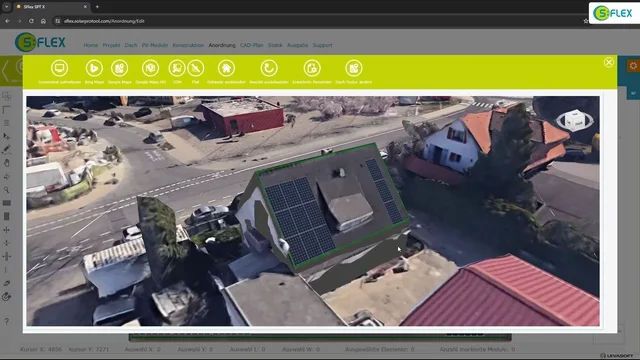Open the CAD-Plan menu
This screenshot has height=360, width=640.
(251, 45)
